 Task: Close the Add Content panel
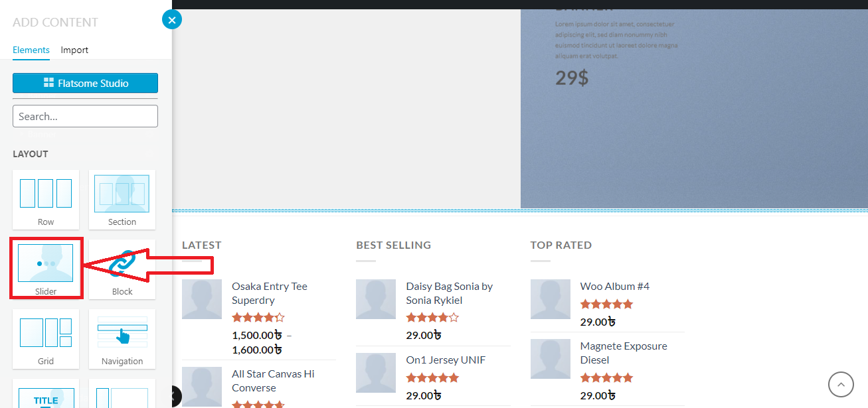pos(172,19)
